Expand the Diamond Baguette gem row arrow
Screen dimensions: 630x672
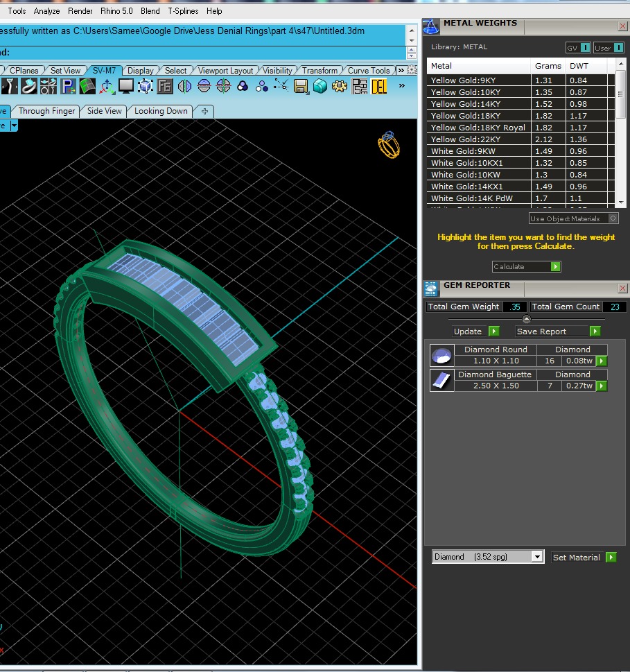[x=602, y=386]
